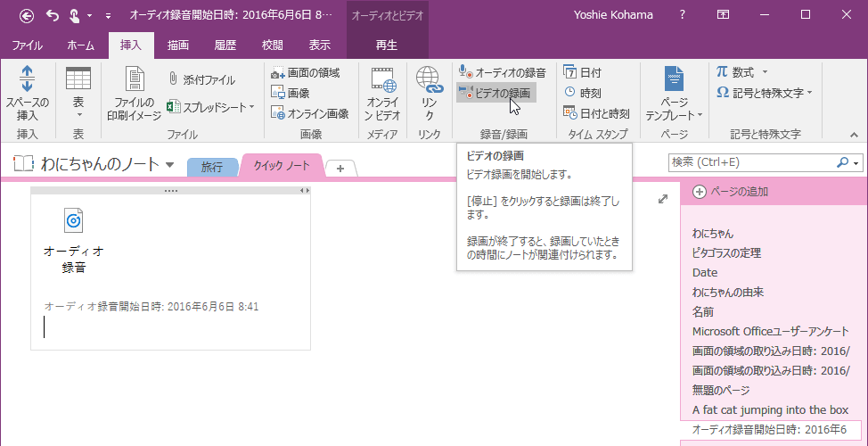Open the 名前 page

click(x=703, y=312)
